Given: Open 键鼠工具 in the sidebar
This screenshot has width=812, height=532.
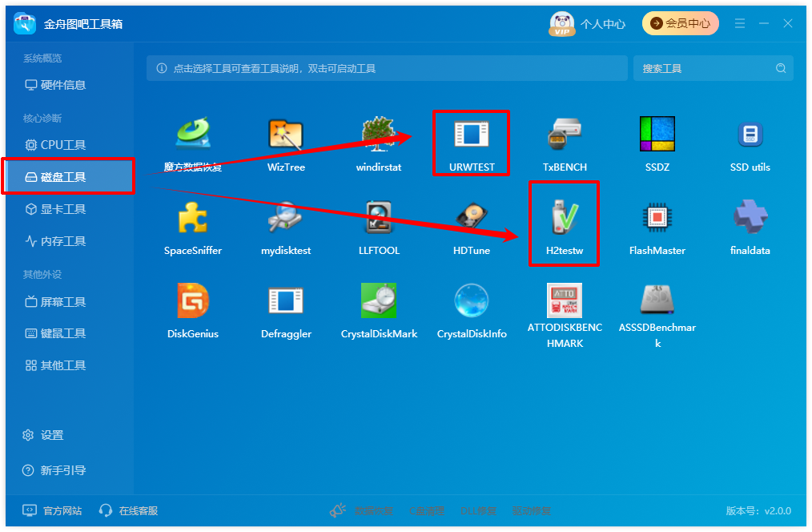Looking at the screenshot, I should [x=55, y=333].
